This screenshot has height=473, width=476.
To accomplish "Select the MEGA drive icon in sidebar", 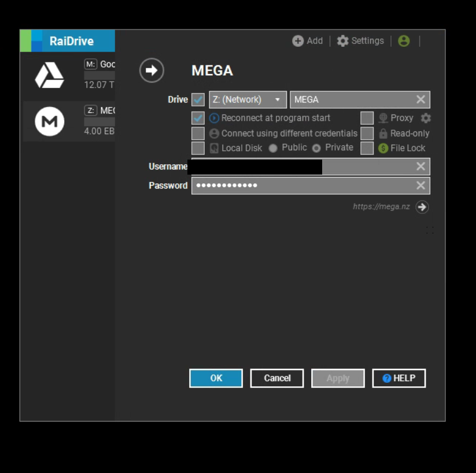I will [49, 121].
